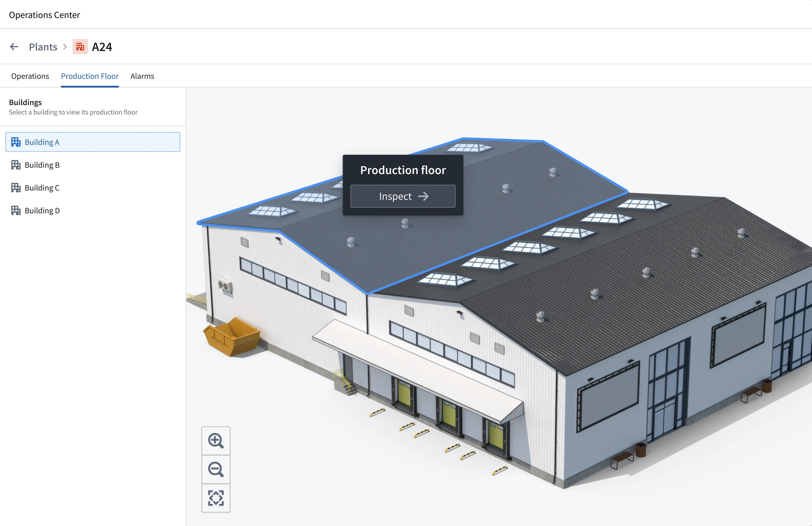Click the red A24 plant icon
The image size is (812, 526).
[80, 47]
